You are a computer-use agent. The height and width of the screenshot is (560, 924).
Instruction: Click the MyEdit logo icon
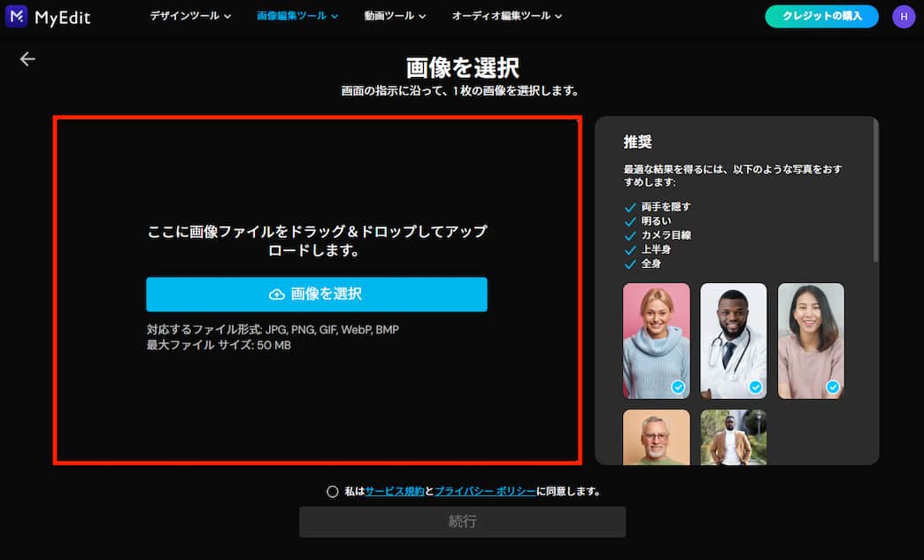[x=15, y=15]
